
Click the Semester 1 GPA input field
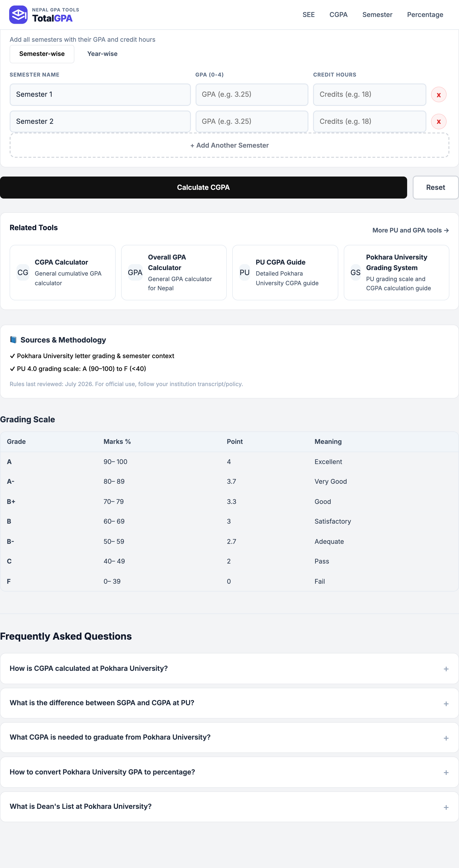pos(252,95)
